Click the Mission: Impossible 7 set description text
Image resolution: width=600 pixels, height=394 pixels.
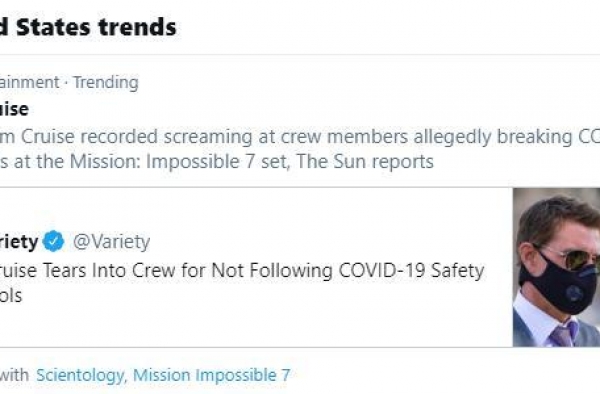click(x=180, y=161)
